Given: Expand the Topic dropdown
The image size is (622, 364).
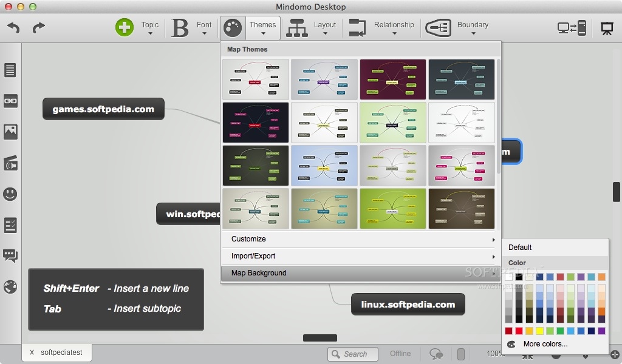Looking at the screenshot, I should point(150,33).
